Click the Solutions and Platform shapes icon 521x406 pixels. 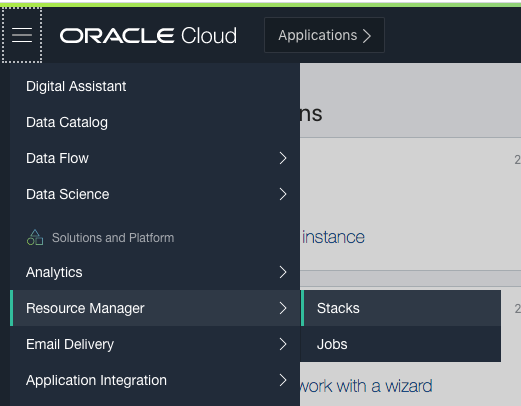[35, 237]
